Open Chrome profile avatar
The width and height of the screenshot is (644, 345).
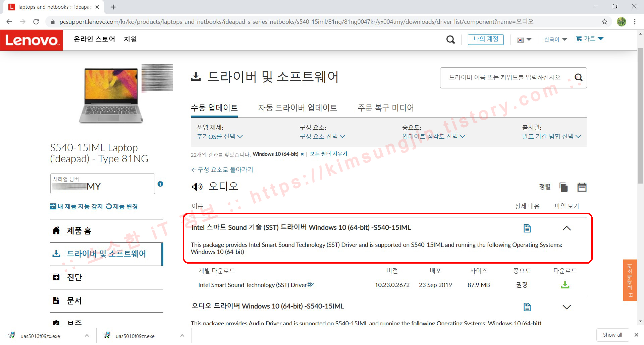(x=621, y=22)
